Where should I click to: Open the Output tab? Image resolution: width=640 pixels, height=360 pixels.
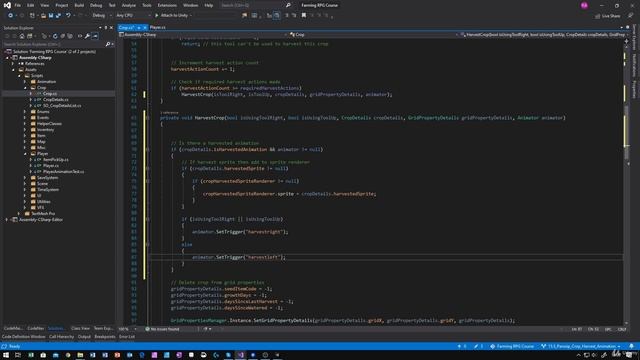(x=84, y=337)
